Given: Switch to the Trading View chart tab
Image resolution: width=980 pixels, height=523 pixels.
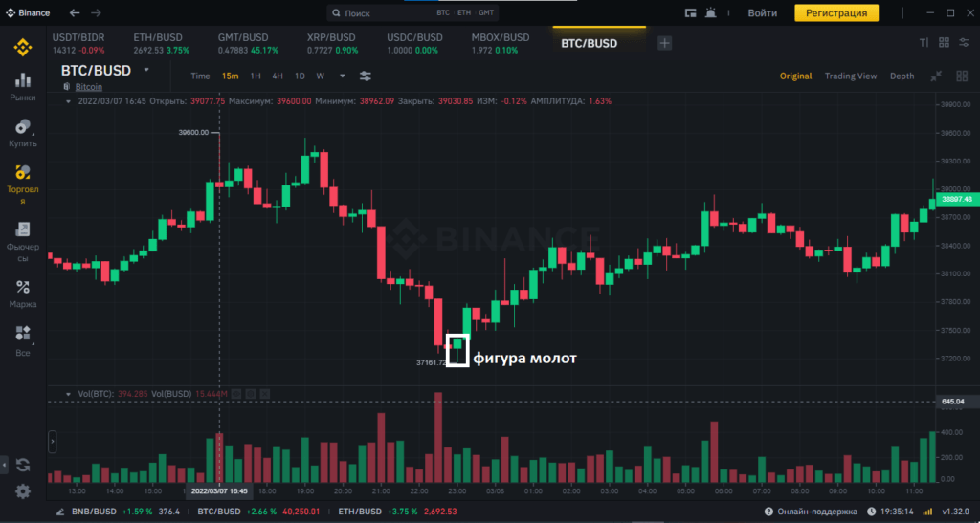Looking at the screenshot, I should coord(850,76).
